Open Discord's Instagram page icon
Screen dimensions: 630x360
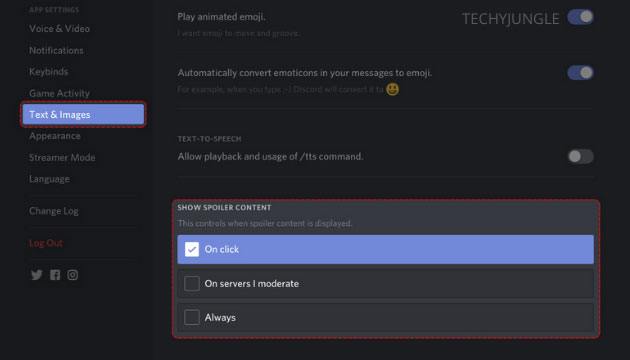[x=73, y=275]
